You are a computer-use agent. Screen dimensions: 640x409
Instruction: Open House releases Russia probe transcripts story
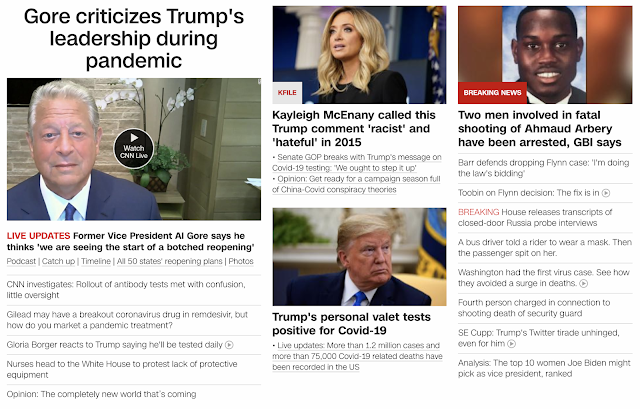535,218
